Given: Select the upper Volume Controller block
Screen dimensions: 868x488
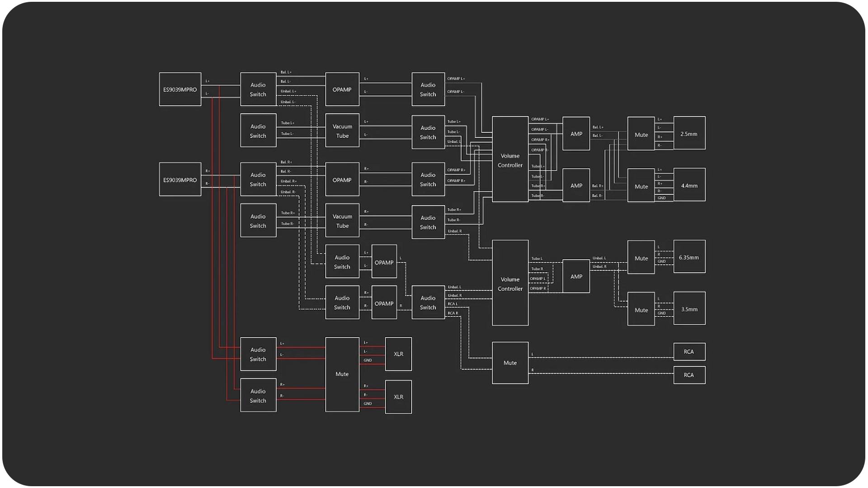Looking at the screenshot, I should click(x=510, y=160).
